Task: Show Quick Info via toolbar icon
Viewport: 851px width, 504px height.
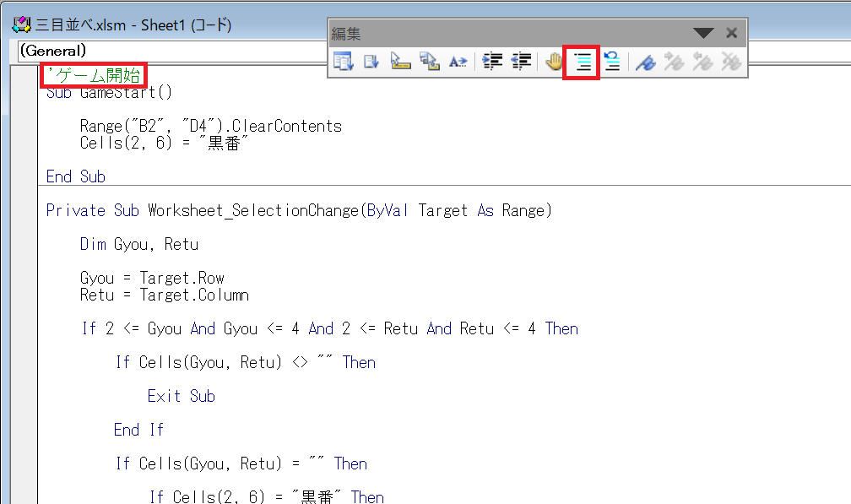Action: (400, 62)
